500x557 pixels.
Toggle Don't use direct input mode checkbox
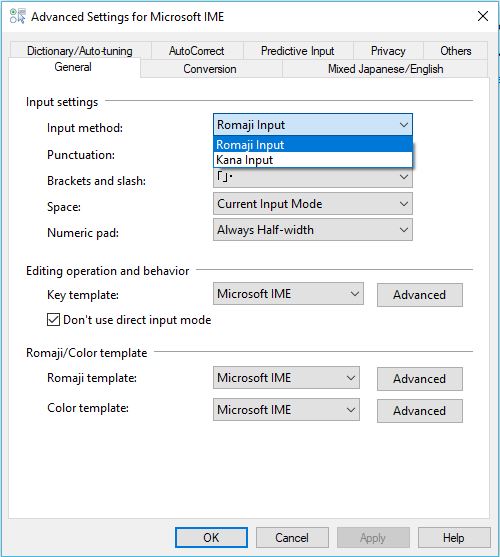(x=53, y=319)
